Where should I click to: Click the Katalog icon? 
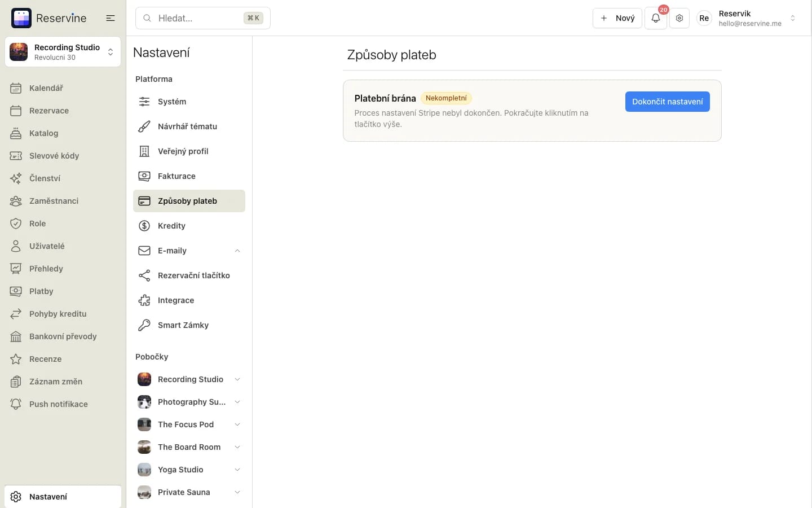pos(16,133)
